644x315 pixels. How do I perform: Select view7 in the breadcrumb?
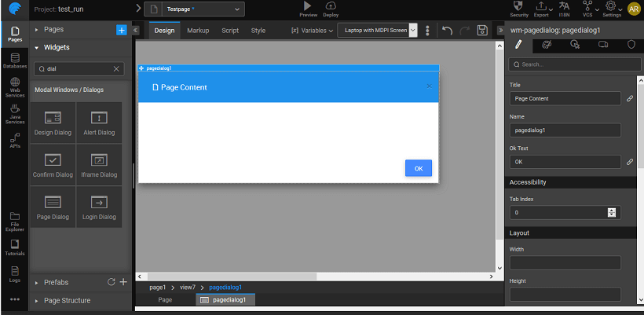click(187, 288)
